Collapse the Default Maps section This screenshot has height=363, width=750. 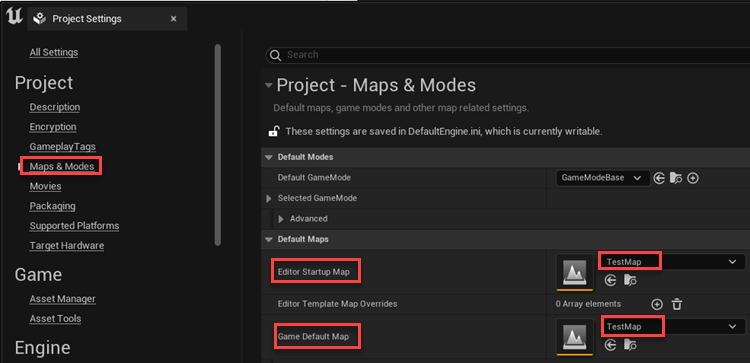click(x=269, y=239)
